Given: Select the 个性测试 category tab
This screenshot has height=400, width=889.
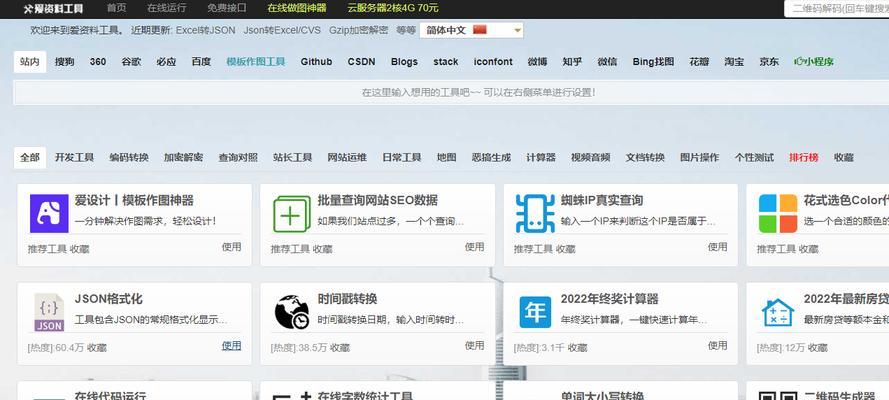Looking at the screenshot, I should [754, 158].
